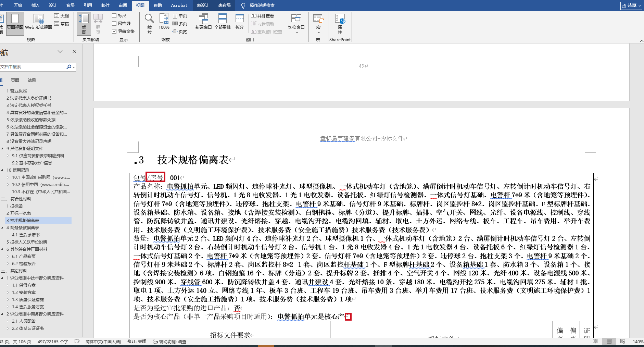The height and width of the screenshot is (347, 644).
Task: Click the word count 497/22165 个字
Action: point(53,342)
